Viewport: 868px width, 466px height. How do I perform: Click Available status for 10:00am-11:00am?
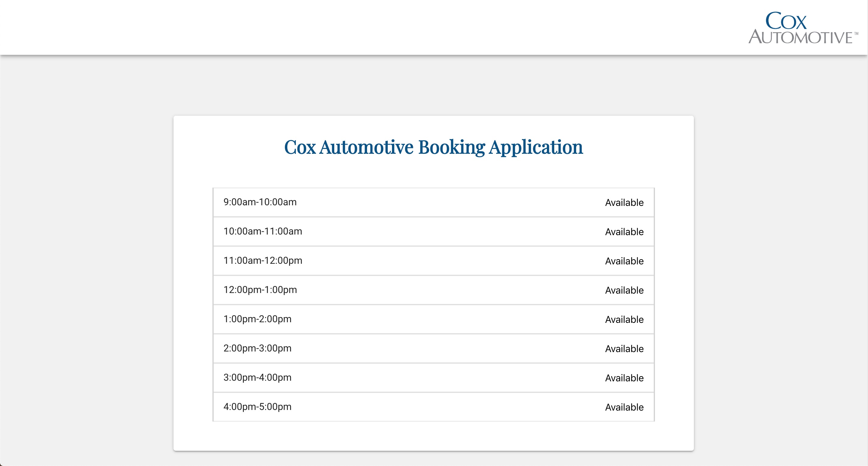click(625, 232)
